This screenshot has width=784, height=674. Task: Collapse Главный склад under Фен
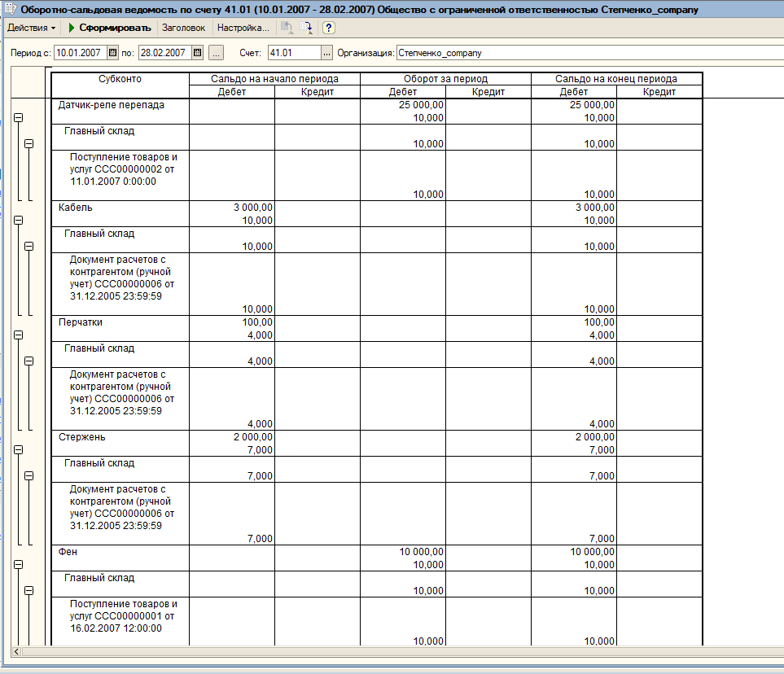click(29, 590)
